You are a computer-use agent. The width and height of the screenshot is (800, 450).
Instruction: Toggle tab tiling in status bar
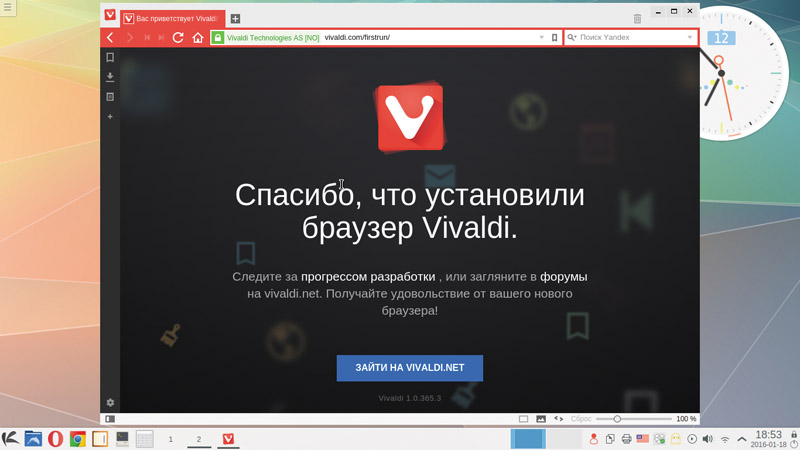coord(523,419)
